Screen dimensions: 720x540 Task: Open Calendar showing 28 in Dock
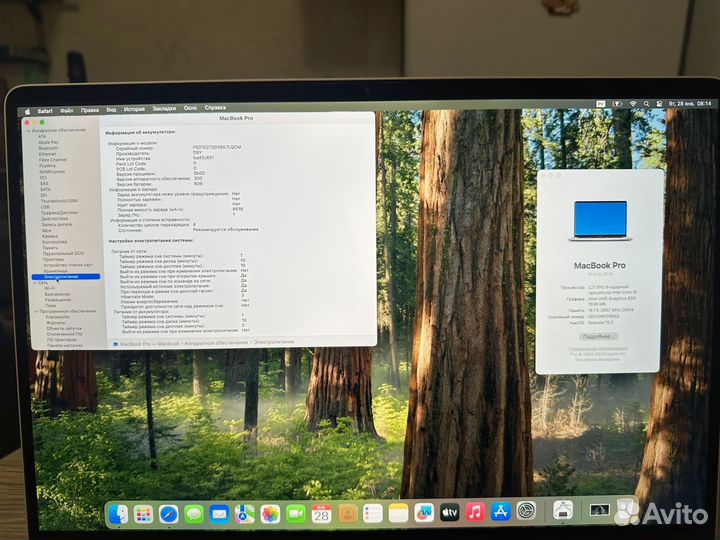pos(321,514)
